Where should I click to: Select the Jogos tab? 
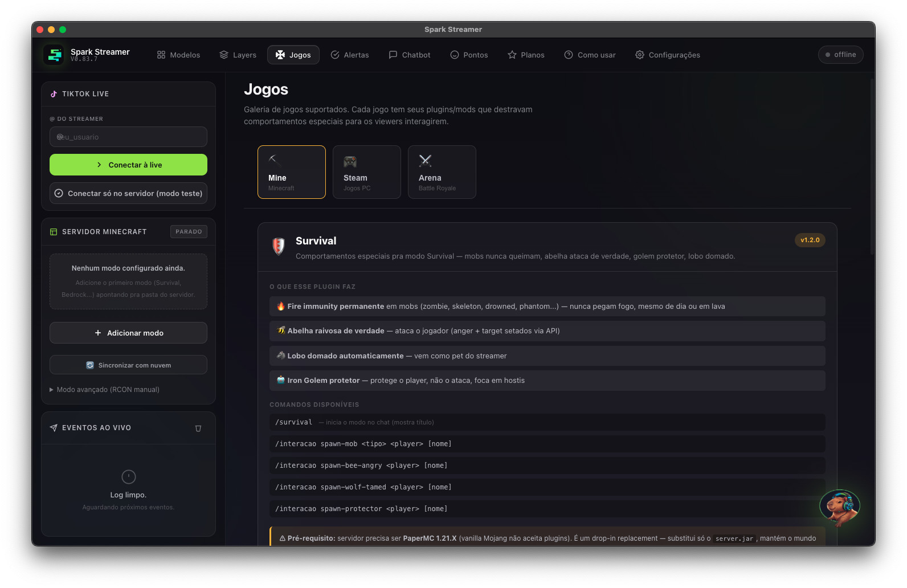[x=293, y=55]
